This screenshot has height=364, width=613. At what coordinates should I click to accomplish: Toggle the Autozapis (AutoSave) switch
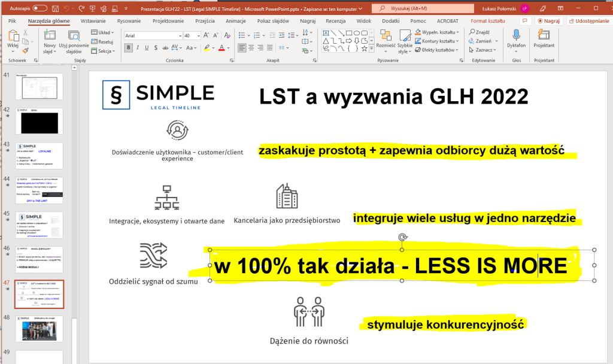pyautogui.click(x=40, y=9)
